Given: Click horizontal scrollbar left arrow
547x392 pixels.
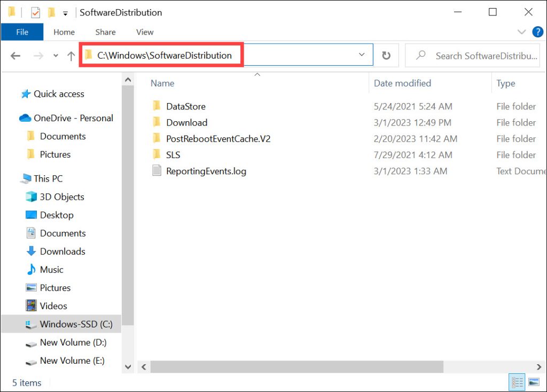Looking at the screenshot, I should tap(144, 367).
